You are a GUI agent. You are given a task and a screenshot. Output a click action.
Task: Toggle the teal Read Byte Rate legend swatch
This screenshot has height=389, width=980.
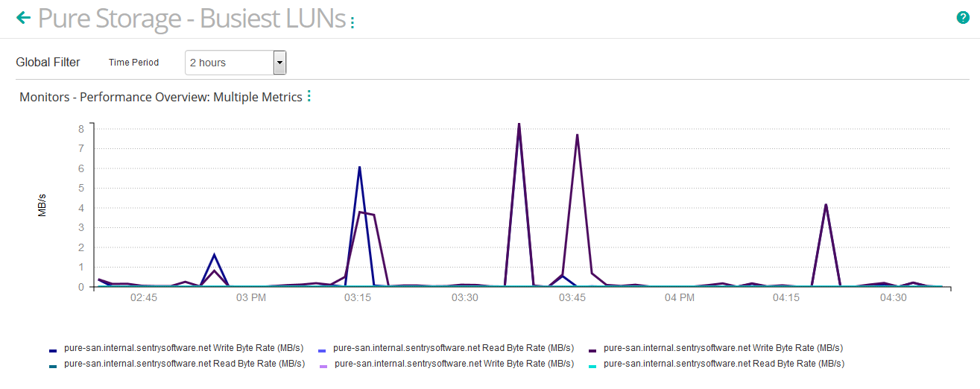pos(53,365)
